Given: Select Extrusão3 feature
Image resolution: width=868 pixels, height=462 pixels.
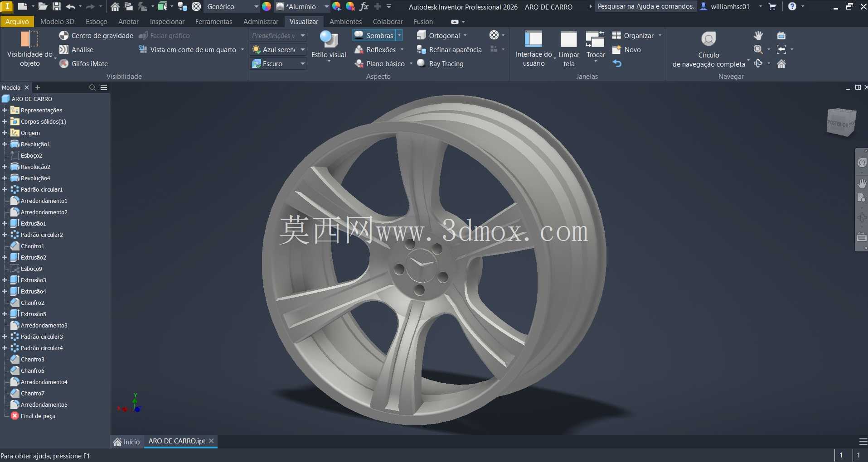Looking at the screenshot, I should pyautogui.click(x=33, y=280).
